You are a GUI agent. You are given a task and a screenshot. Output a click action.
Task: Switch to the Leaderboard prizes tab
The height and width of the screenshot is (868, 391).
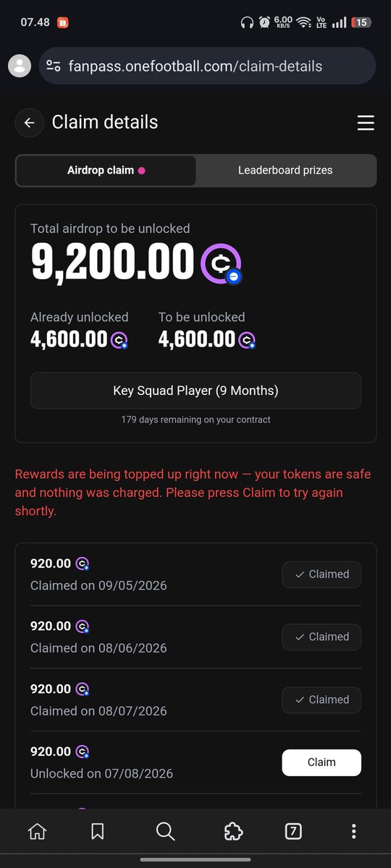285,171
